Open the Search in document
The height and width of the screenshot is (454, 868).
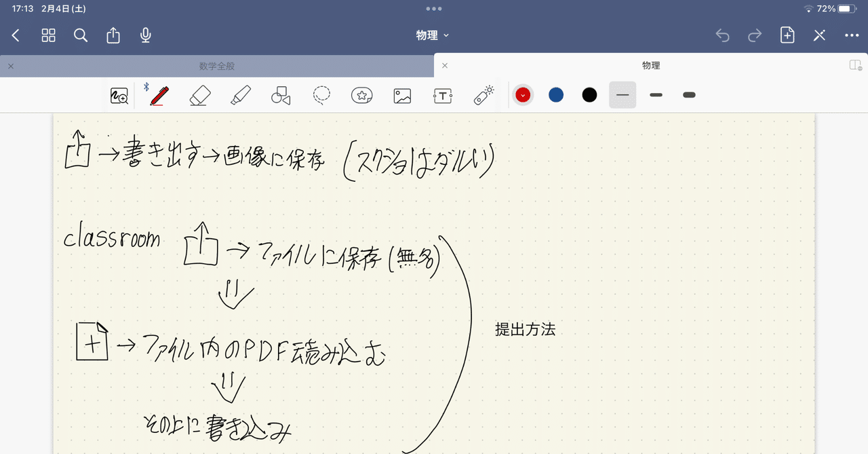[x=81, y=35]
